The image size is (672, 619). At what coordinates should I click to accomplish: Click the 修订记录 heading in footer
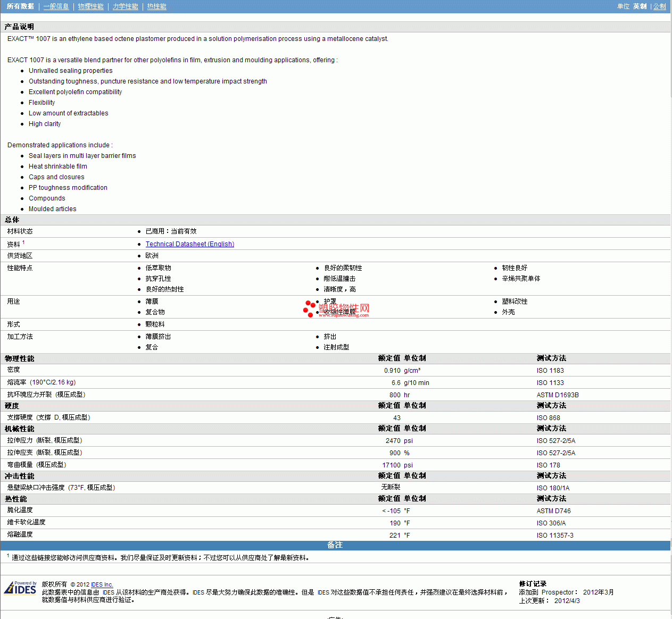click(533, 584)
